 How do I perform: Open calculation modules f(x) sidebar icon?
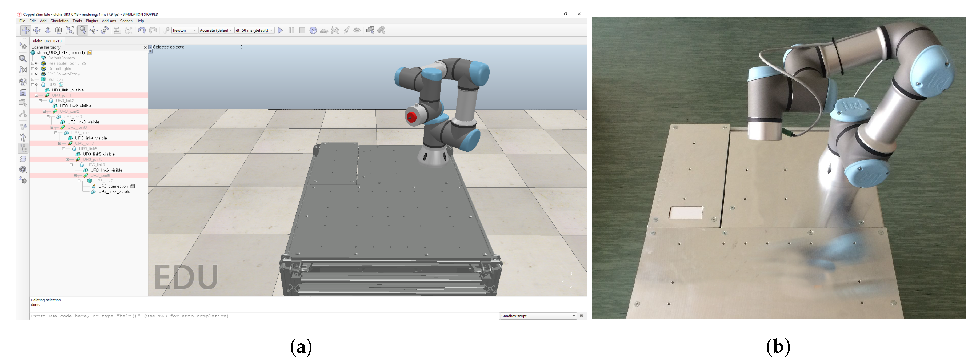coord(23,70)
